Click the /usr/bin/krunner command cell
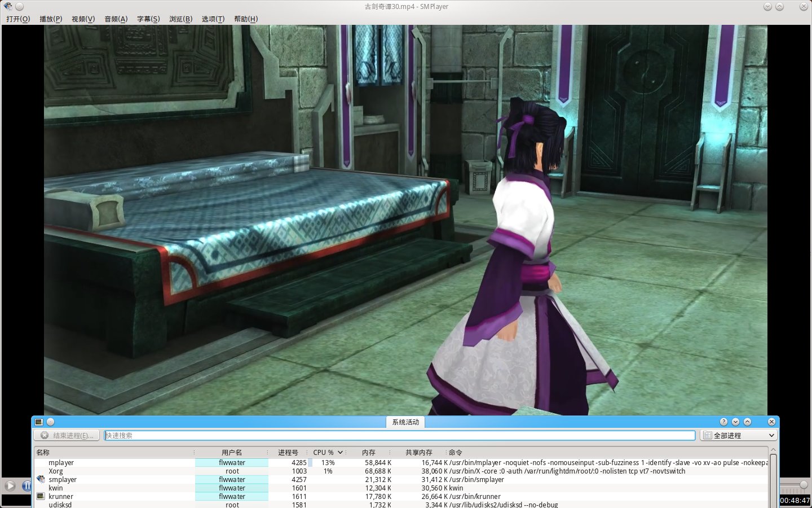Image resolution: width=812 pixels, height=508 pixels. [475, 496]
